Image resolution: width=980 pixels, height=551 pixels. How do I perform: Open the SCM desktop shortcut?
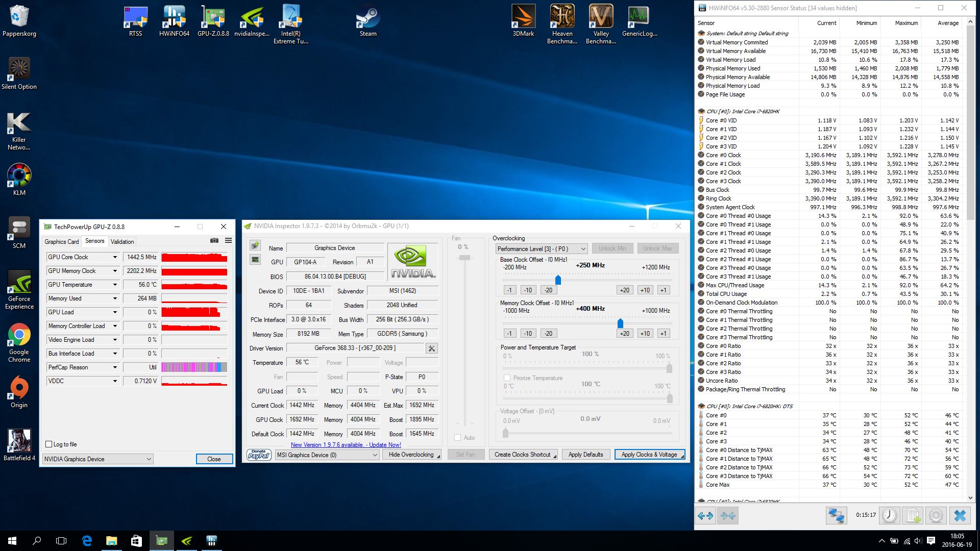click(19, 233)
